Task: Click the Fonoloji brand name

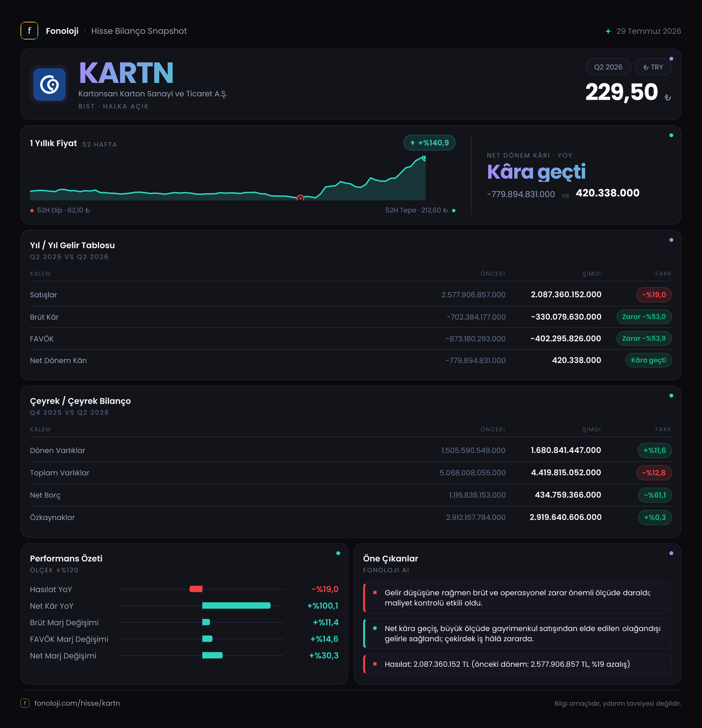Action: (x=62, y=31)
